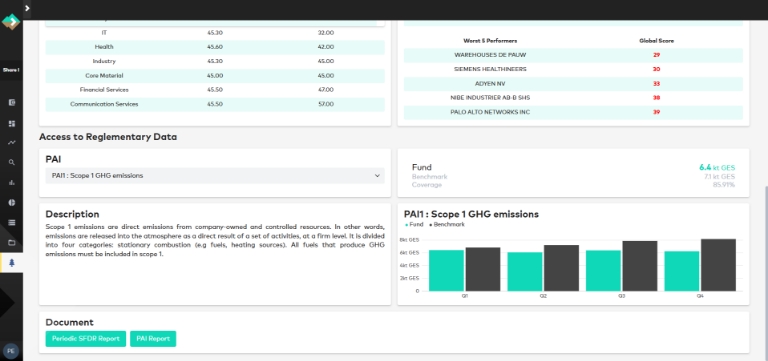Screen dimensions: 768x361
Task: Toggle the Benchmark legend in emissions chart
Action: pyautogui.click(x=447, y=224)
